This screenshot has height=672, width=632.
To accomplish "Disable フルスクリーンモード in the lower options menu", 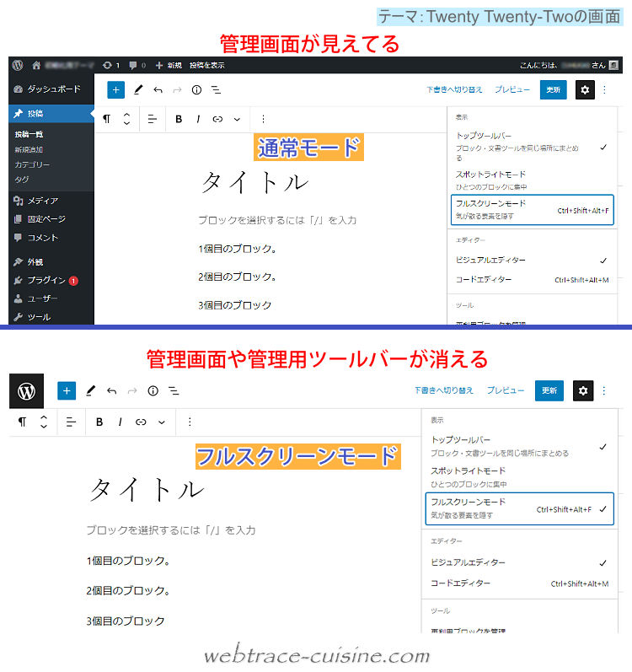I will (519, 508).
